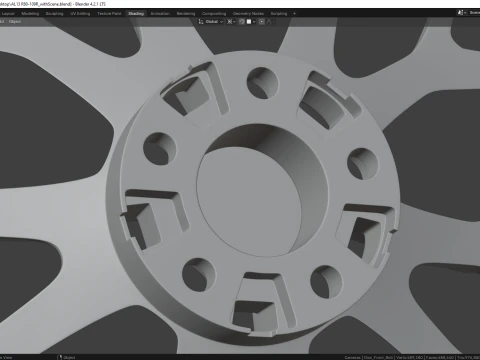Expand the snapping options dropdown arrow
This screenshot has width=480, height=360.
[254, 22]
